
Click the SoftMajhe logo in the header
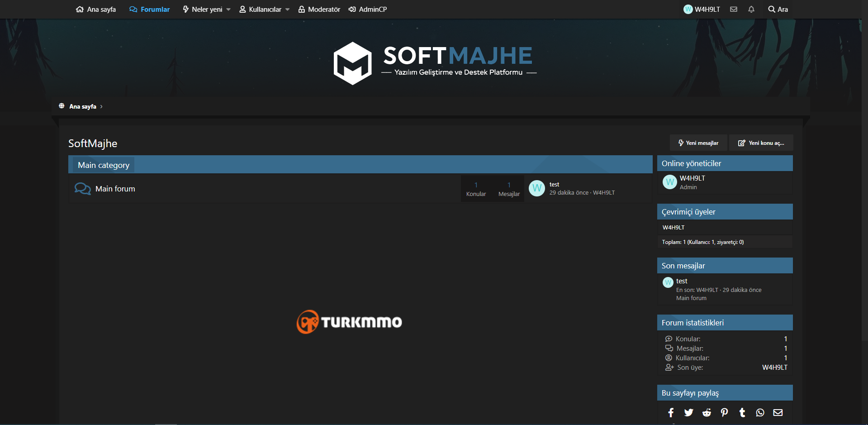435,63
